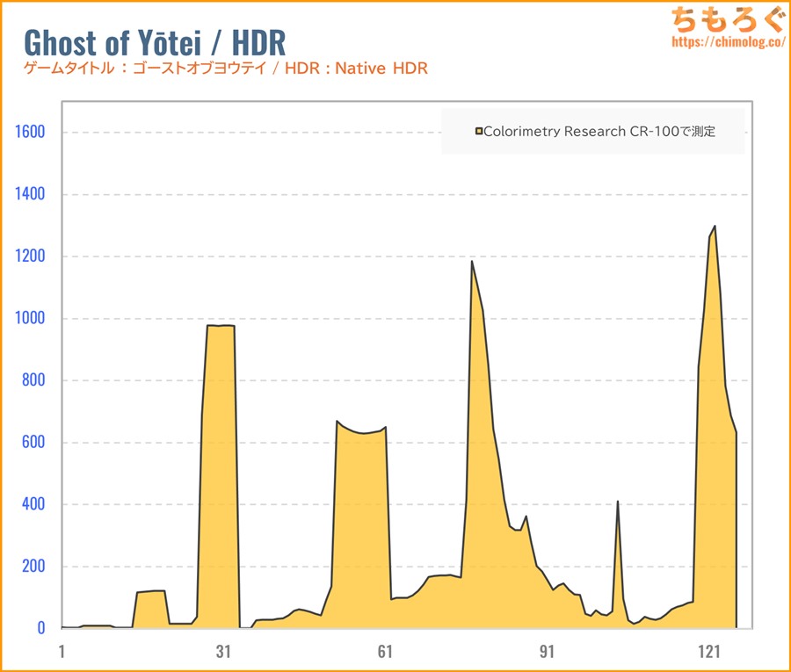
Task: Open the chimolog.co URL link
Action: pos(727,41)
